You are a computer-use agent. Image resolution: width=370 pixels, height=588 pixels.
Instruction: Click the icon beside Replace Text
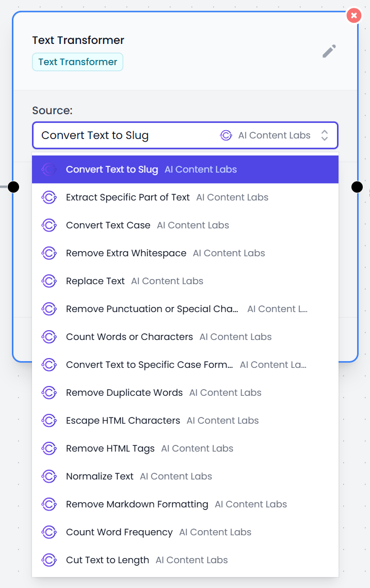(x=49, y=281)
